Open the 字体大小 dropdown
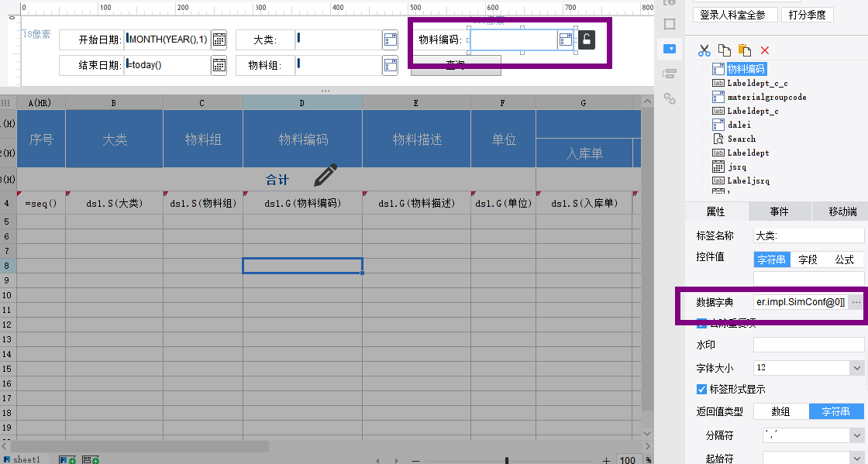Screen dimensions: 868x464 (856, 368)
